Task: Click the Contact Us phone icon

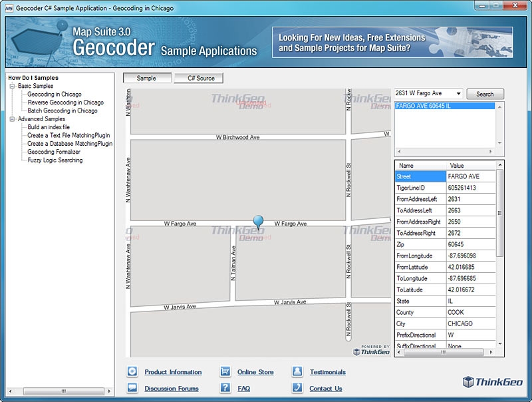Action: point(297,388)
